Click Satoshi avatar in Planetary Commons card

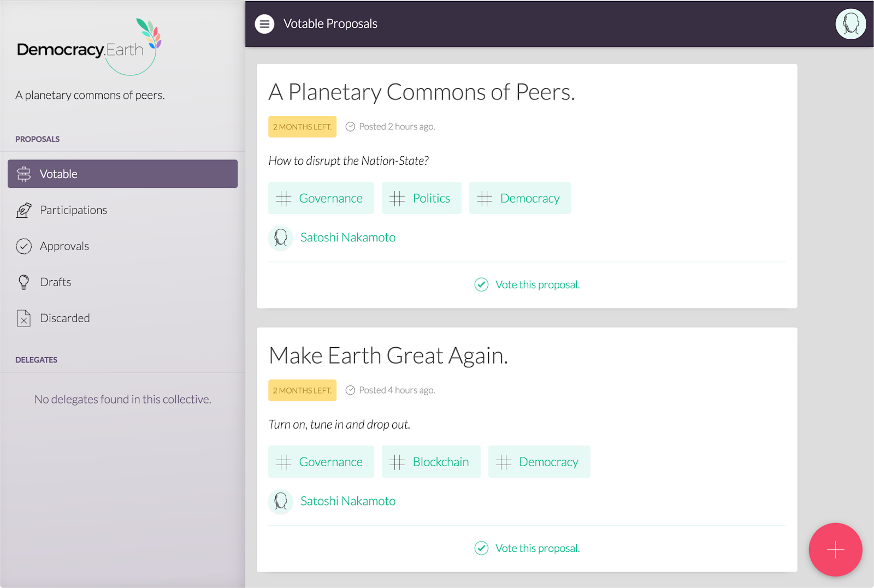coord(281,238)
